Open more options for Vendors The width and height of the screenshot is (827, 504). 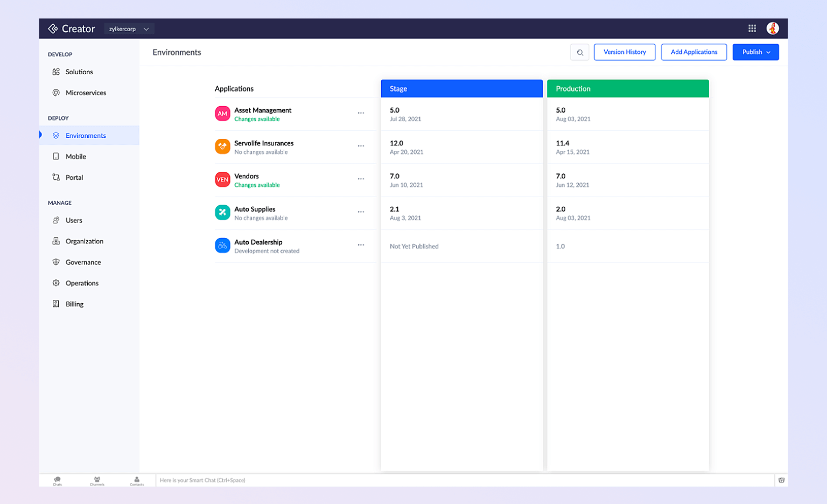361,179
